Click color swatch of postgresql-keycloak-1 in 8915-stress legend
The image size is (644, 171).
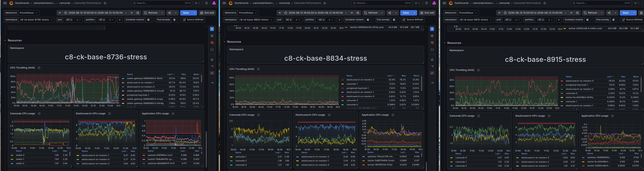coord(562,85)
